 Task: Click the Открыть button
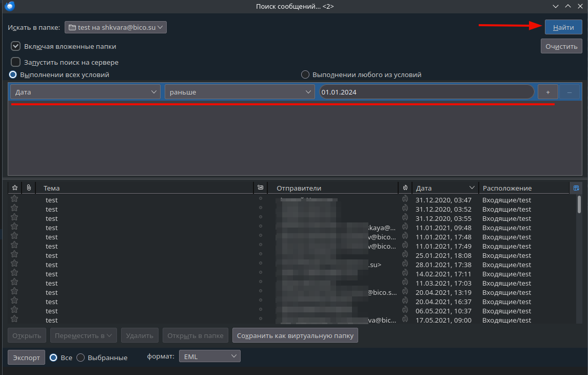27,335
